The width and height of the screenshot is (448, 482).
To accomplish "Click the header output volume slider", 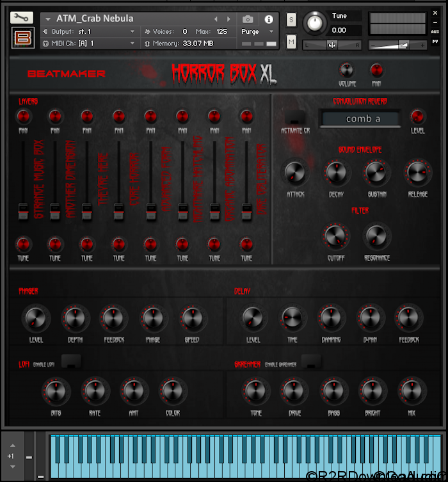I will [x=397, y=45].
